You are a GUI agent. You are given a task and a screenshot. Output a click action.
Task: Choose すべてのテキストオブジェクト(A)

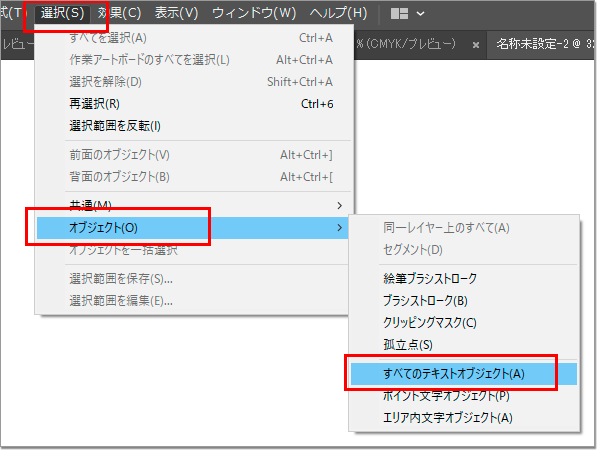[x=453, y=373]
